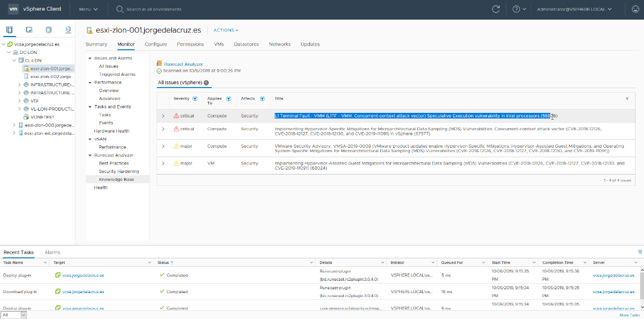644x319 pixels.
Task: Switch to the Alarms tab in bottom panel
Action: [52, 252]
